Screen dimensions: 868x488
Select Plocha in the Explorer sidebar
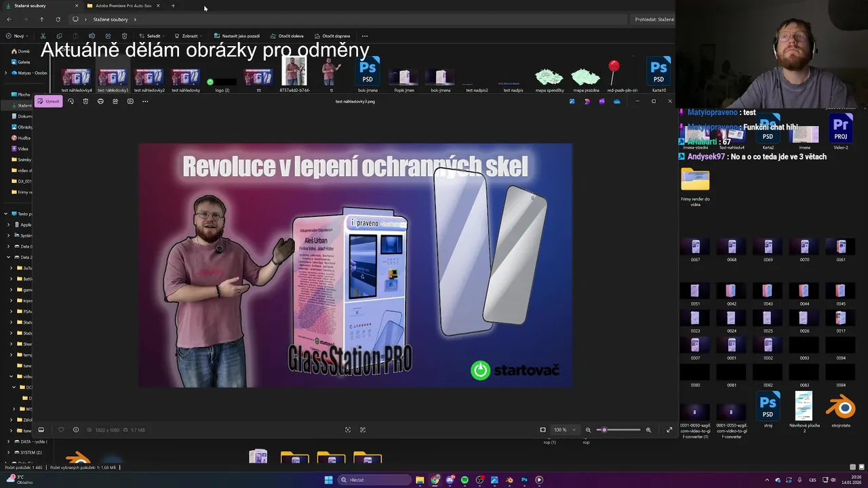pyautogui.click(x=20, y=94)
